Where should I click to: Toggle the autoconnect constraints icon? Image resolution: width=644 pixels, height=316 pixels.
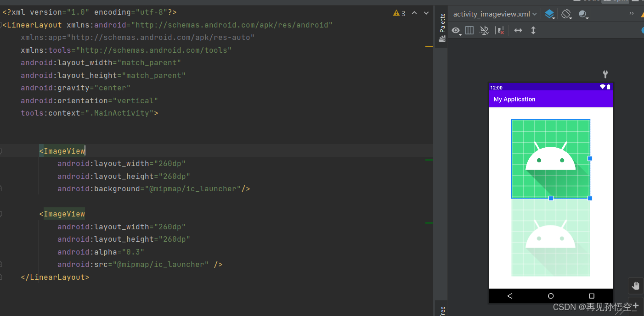coord(484,30)
